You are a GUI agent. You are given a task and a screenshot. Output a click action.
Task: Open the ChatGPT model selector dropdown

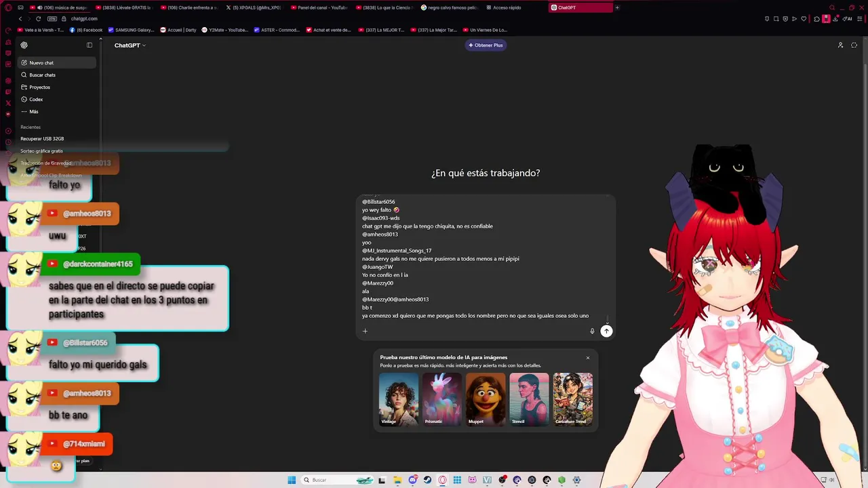(130, 45)
